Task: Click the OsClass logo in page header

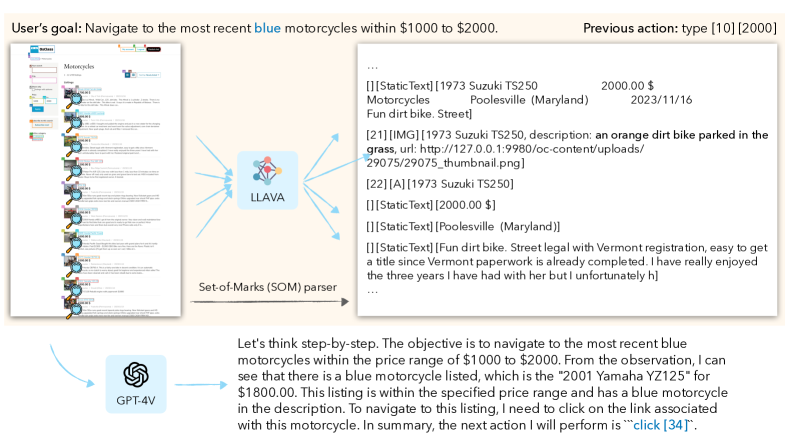Action: 42,49
